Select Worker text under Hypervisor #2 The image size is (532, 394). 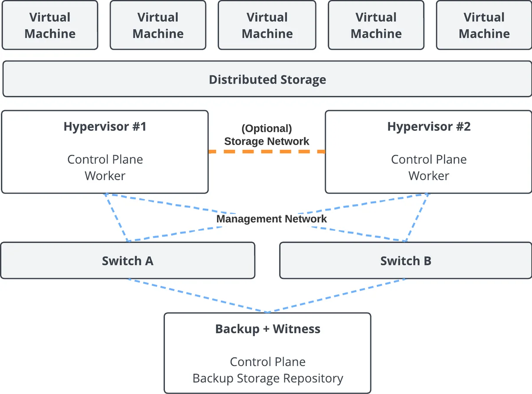coord(429,176)
